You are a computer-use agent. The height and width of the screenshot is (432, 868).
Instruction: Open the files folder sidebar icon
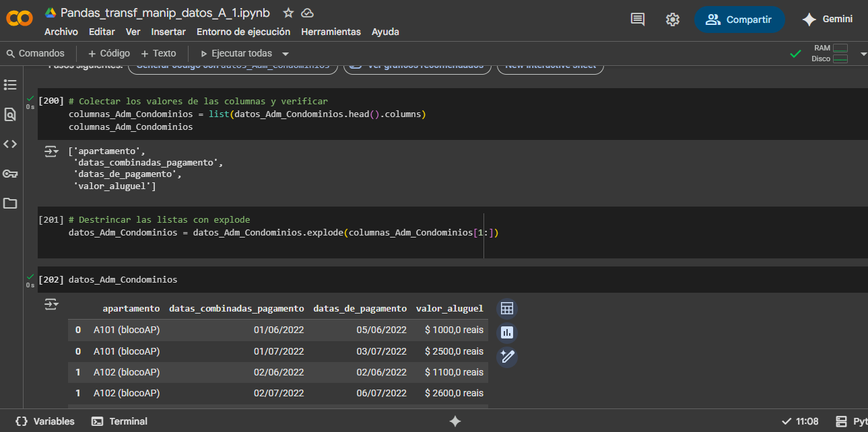click(10, 203)
